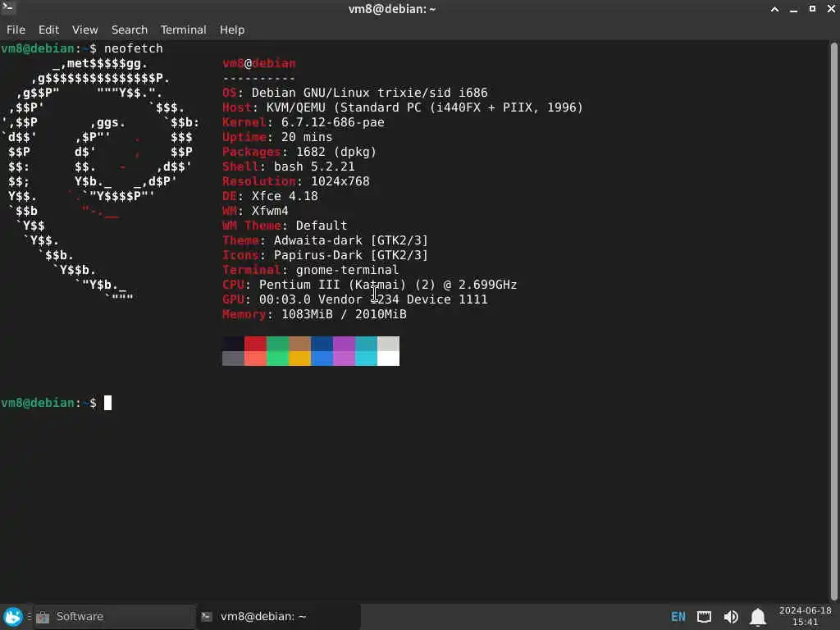Click the terminal vertical scrollbar
The height and width of the screenshot is (630, 840).
833,322
